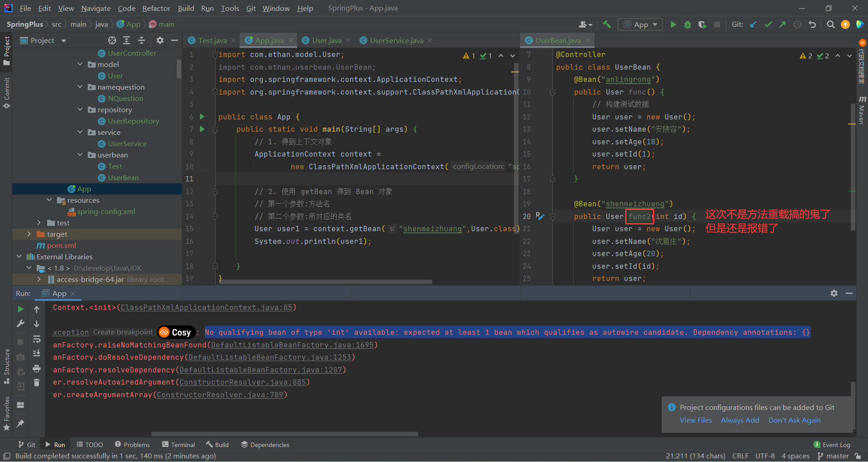This screenshot has width=868, height=462.
Task: Open DefaultListableBeanFactory.java:1695 link
Action: [292, 345]
